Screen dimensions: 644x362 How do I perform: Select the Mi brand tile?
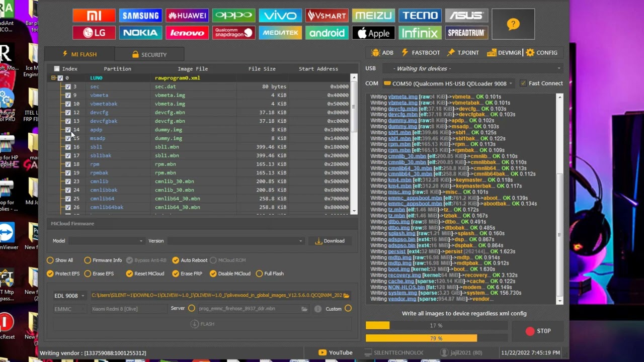pos(94,16)
